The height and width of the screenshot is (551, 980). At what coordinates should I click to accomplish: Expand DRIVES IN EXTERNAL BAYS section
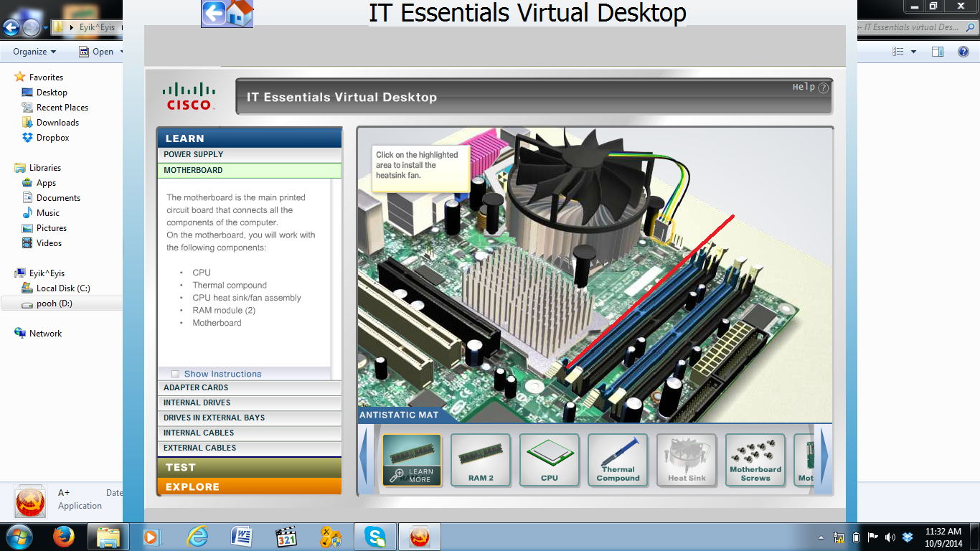249,418
